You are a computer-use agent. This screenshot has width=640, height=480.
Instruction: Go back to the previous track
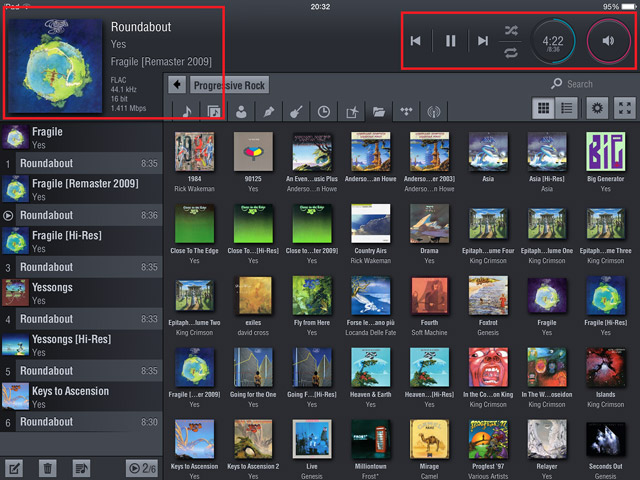coord(416,41)
